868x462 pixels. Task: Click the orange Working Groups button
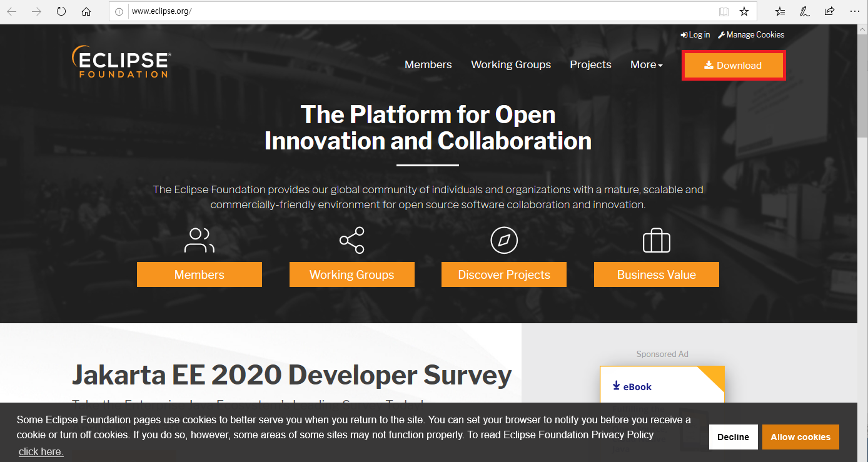point(351,274)
